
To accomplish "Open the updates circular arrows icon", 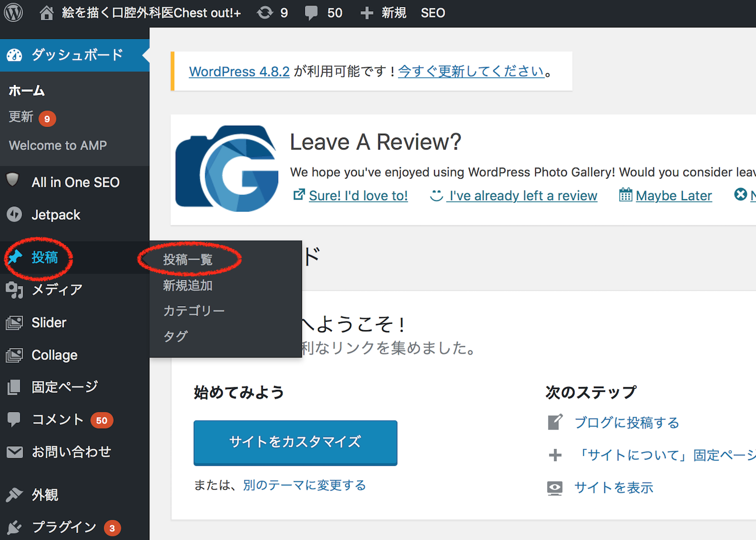I will pyautogui.click(x=265, y=13).
